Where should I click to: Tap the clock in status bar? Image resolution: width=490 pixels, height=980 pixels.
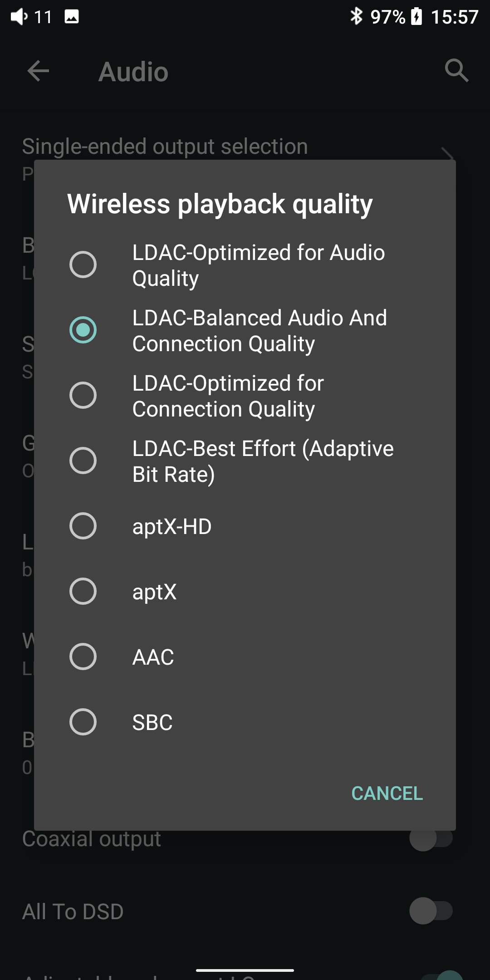pyautogui.click(x=455, y=17)
